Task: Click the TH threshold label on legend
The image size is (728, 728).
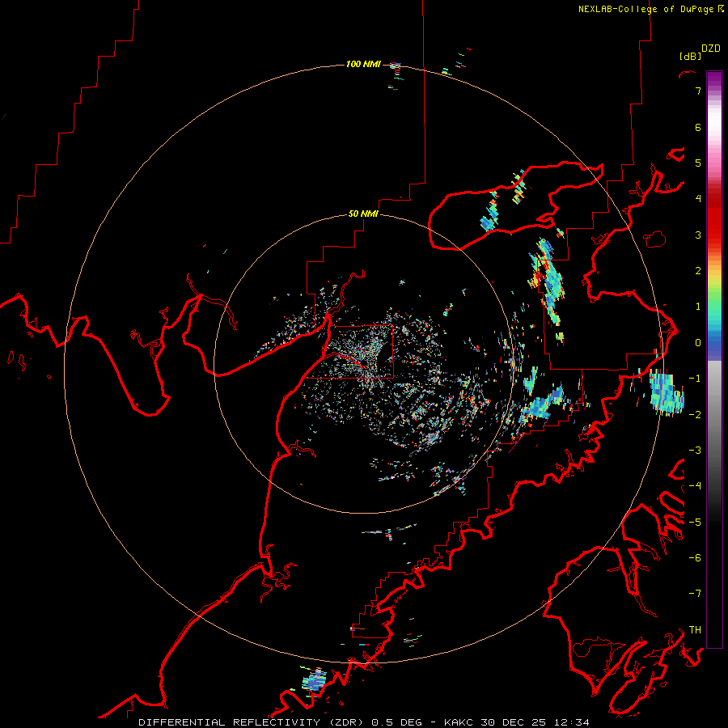Action: [x=695, y=630]
